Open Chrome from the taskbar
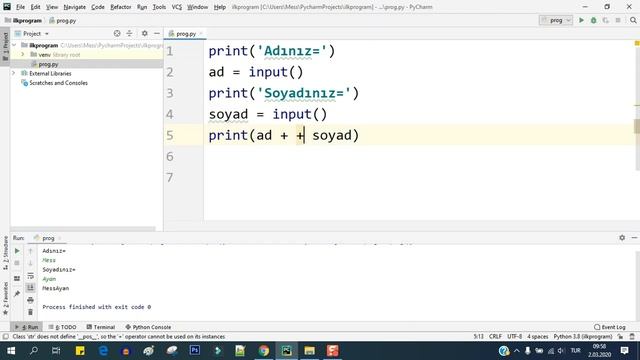The width and height of the screenshot is (640, 360). (264, 351)
